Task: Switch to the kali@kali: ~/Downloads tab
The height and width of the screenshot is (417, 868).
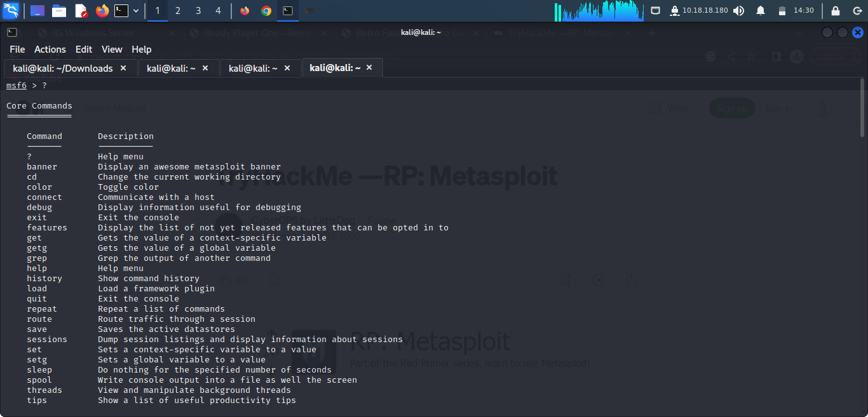Action: pyautogui.click(x=70, y=68)
